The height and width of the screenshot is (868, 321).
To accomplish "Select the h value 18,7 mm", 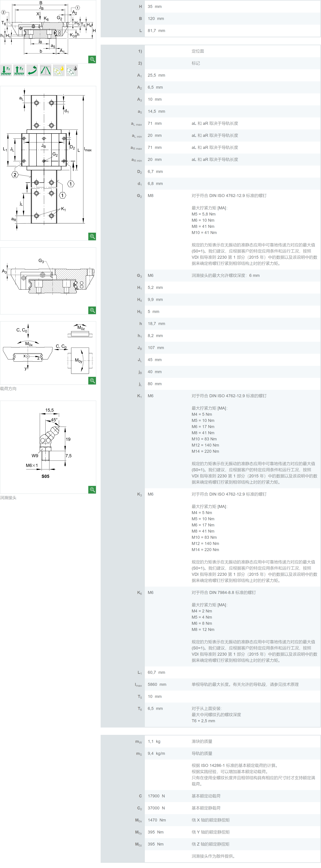I will coord(156,324).
